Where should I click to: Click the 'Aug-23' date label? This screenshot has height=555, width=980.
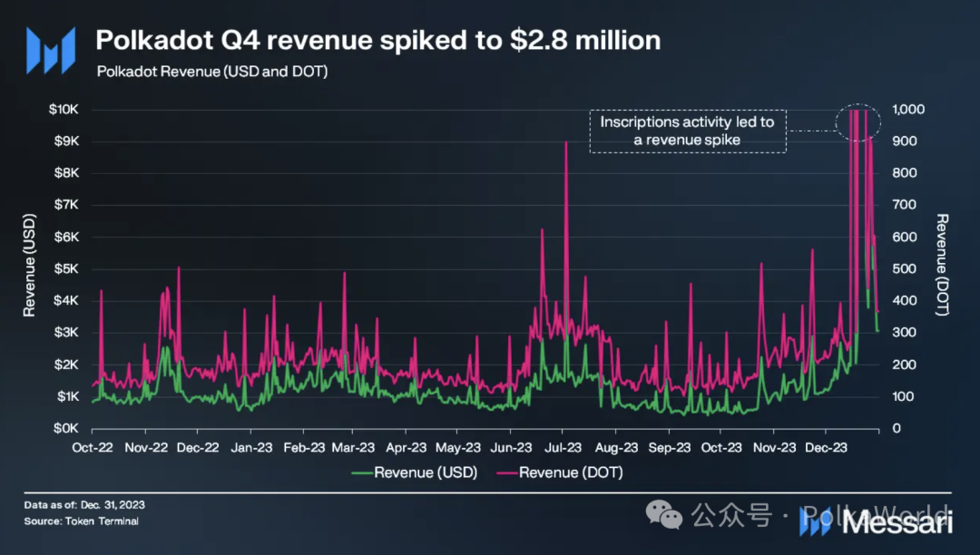pos(616,448)
